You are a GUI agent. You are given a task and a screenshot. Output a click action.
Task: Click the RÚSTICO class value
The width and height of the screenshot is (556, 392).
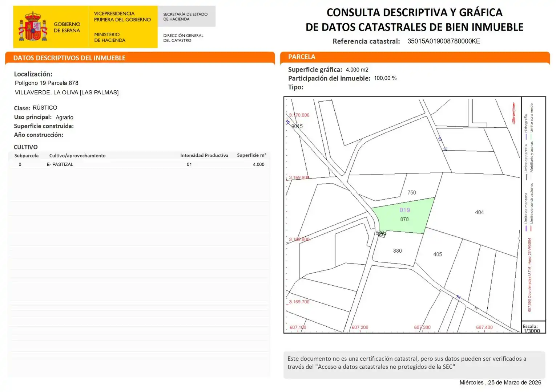45,108
